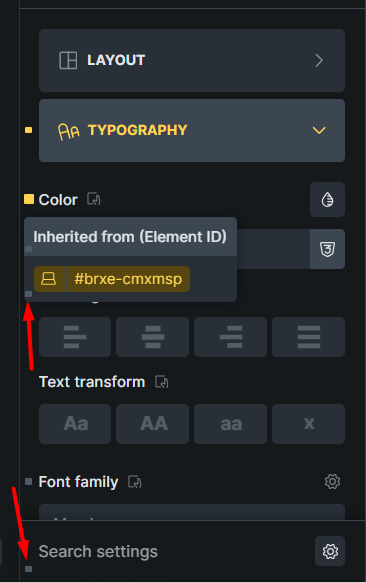Screen dimensions: 366x583
Task: Open the color picker droplet icon
Action: (x=327, y=200)
